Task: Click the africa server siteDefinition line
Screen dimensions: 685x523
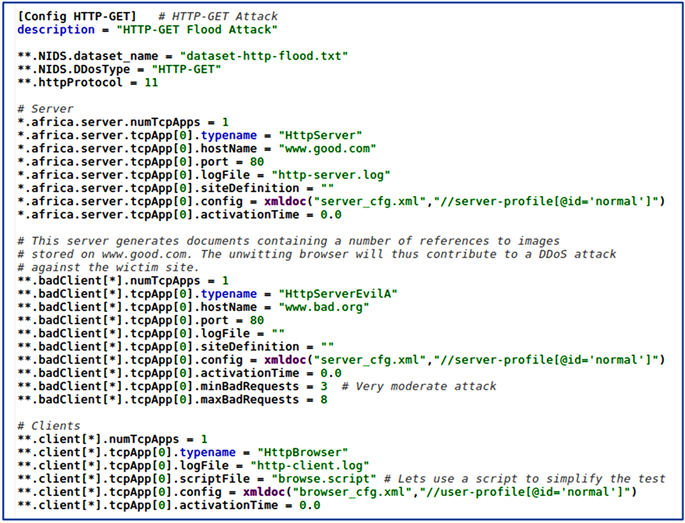Action: [x=176, y=188]
